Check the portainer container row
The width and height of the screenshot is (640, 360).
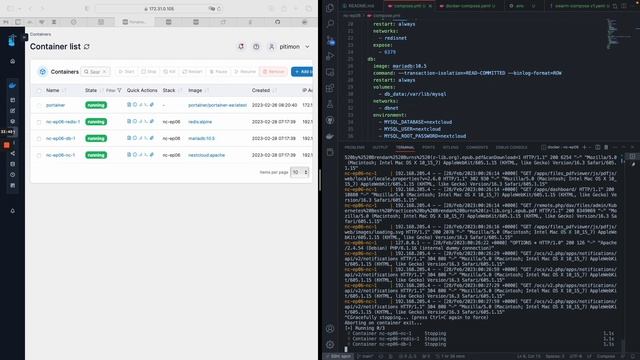[39, 105]
